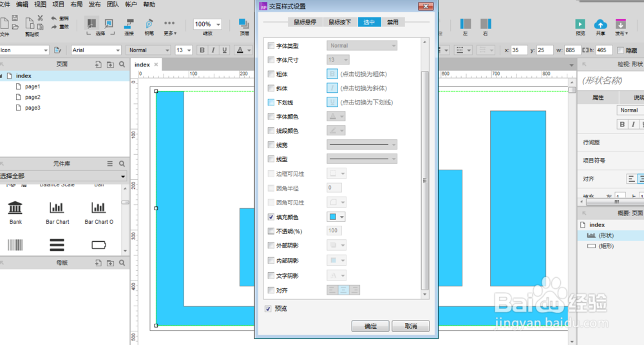
Task: Click the x position input field
Action: point(519,50)
